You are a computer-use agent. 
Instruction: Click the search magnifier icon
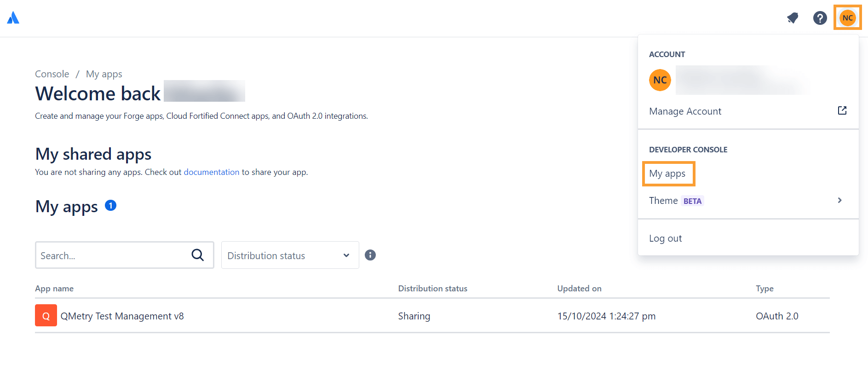(198, 255)
